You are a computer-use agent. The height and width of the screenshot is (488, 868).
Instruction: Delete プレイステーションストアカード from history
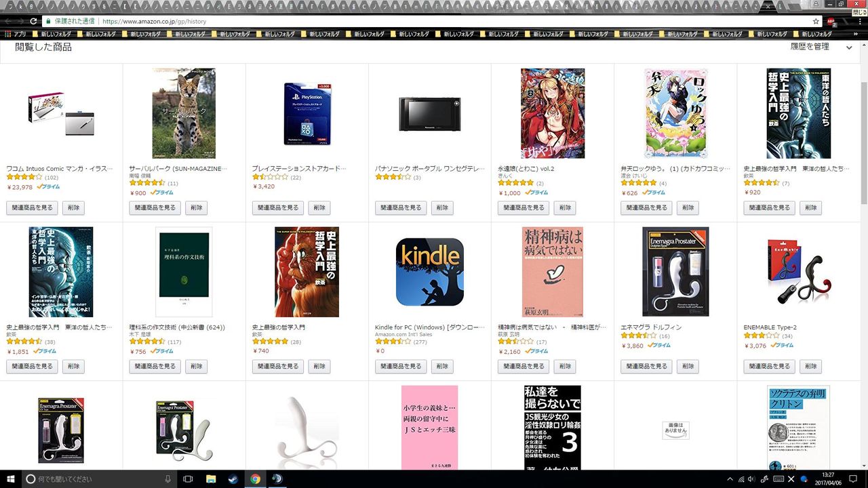(319, 208)
